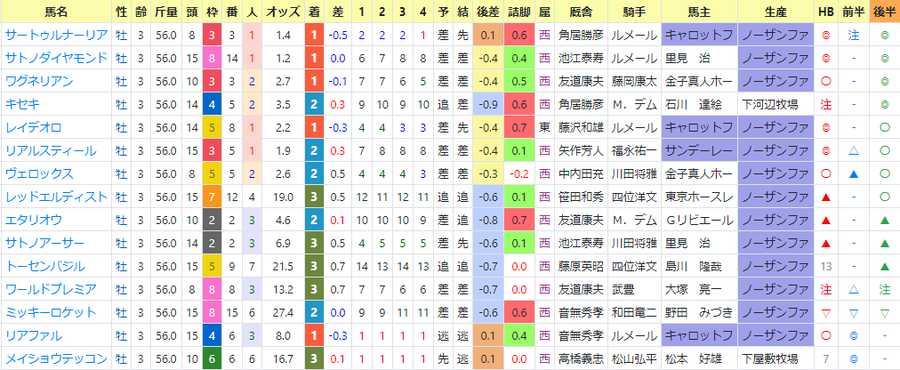Open the リアルスティール horse link
The height and width of the screenshot is (370, 900).
[x=51, y=151]
